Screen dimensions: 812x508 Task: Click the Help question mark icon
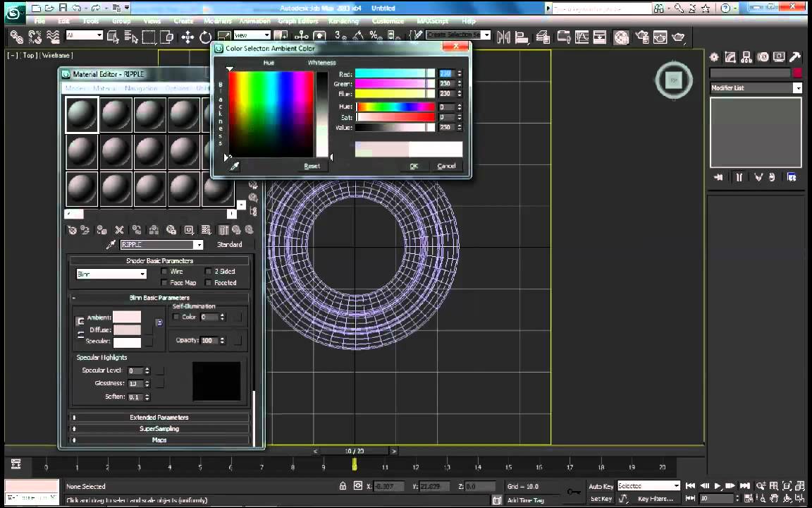[x=726, y=8]
